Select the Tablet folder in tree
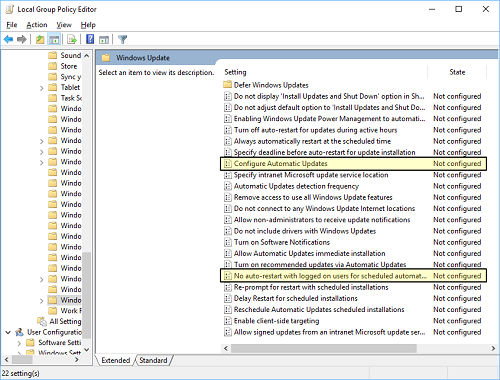500x380 pixels. tap(64, 87)
